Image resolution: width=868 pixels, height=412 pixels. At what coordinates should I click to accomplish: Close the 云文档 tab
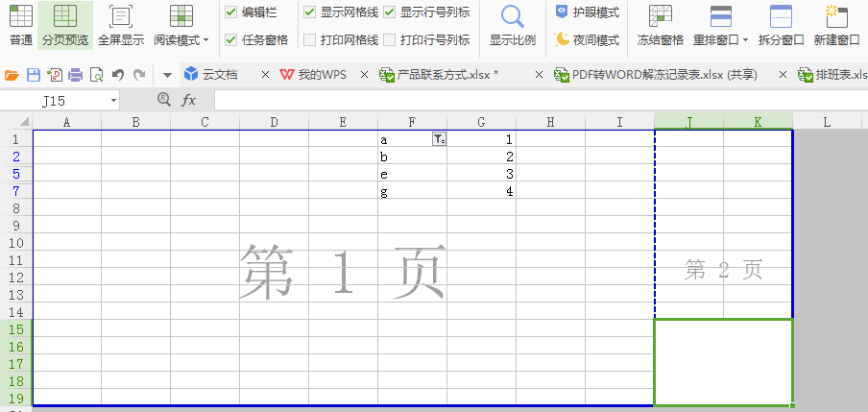[265, 75]
